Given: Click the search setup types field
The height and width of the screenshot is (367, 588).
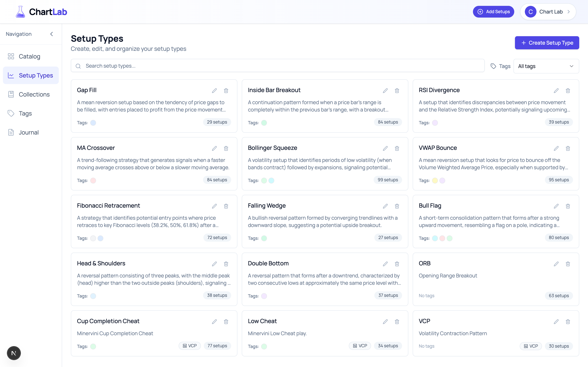Looking at the screenshot, I should 194,66.
